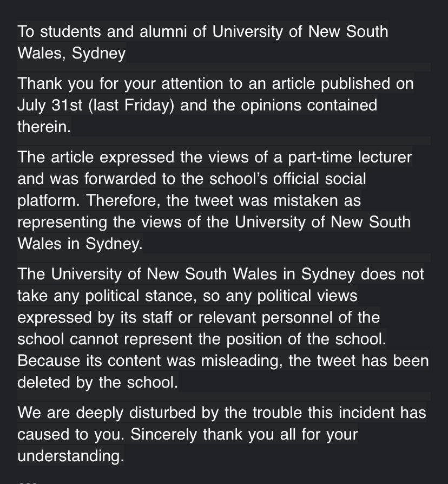
Task: Click the words 'Wales, Sydney' in the greeting
Action: tap(71, 53)
